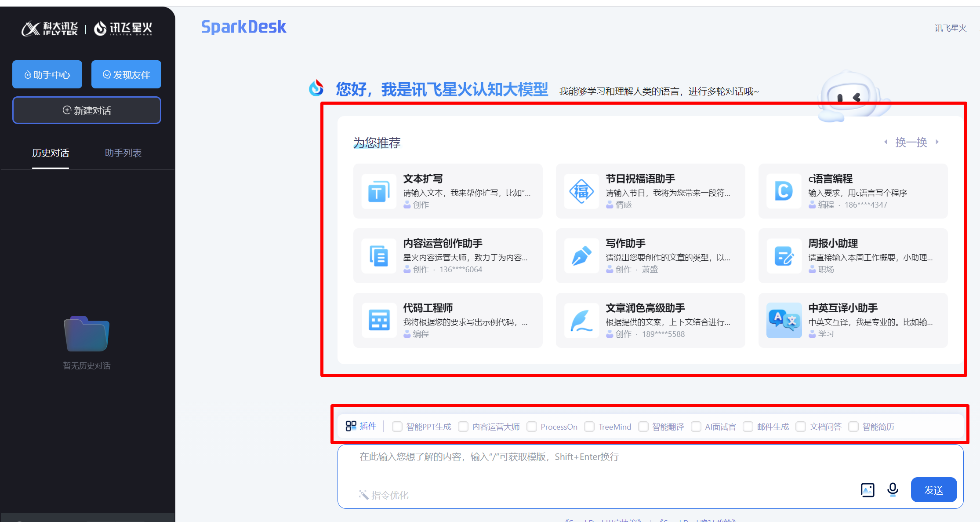Click the image upload icon

[x=867, y=490]
